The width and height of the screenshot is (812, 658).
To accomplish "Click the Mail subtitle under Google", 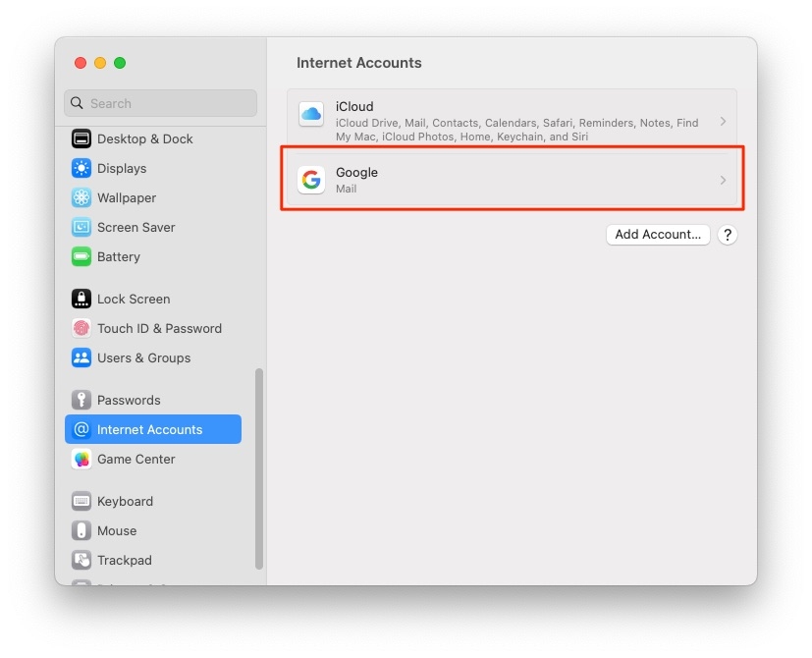I will click(346, 189).
